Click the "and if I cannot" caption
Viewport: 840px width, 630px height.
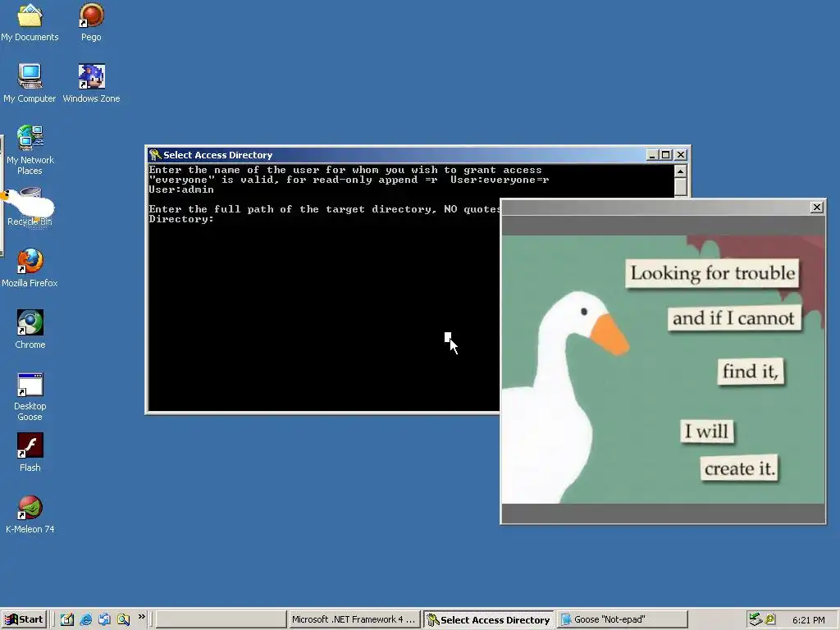coord(734,318)
